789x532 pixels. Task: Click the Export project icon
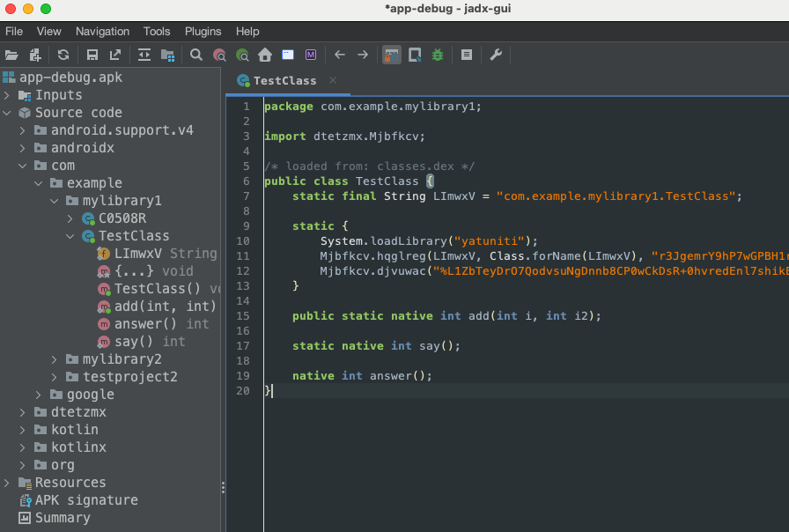tap(115, 55)
